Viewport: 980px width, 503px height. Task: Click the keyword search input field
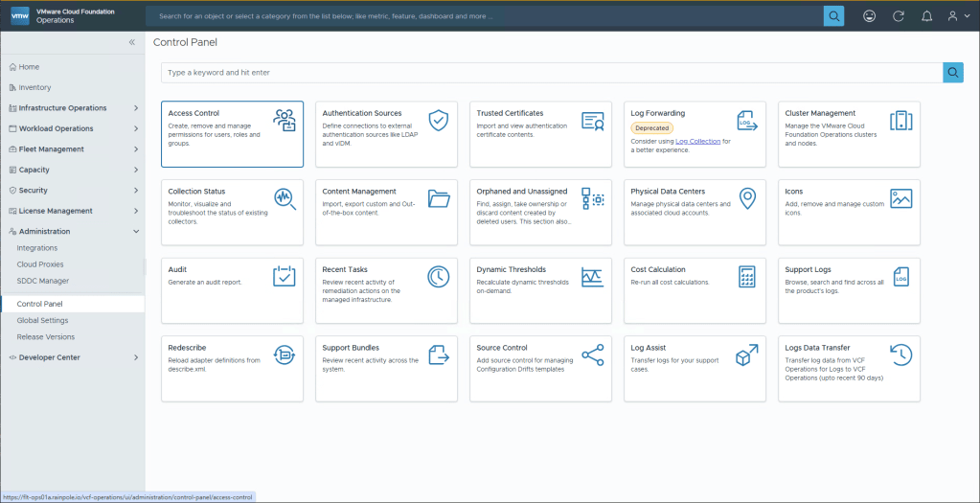tap(551, 73)
